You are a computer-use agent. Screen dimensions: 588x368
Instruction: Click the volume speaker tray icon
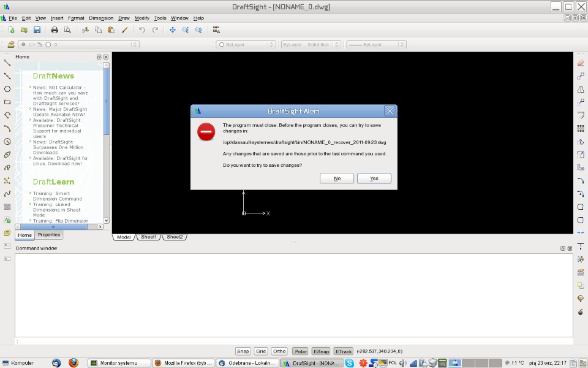point(403,363)
